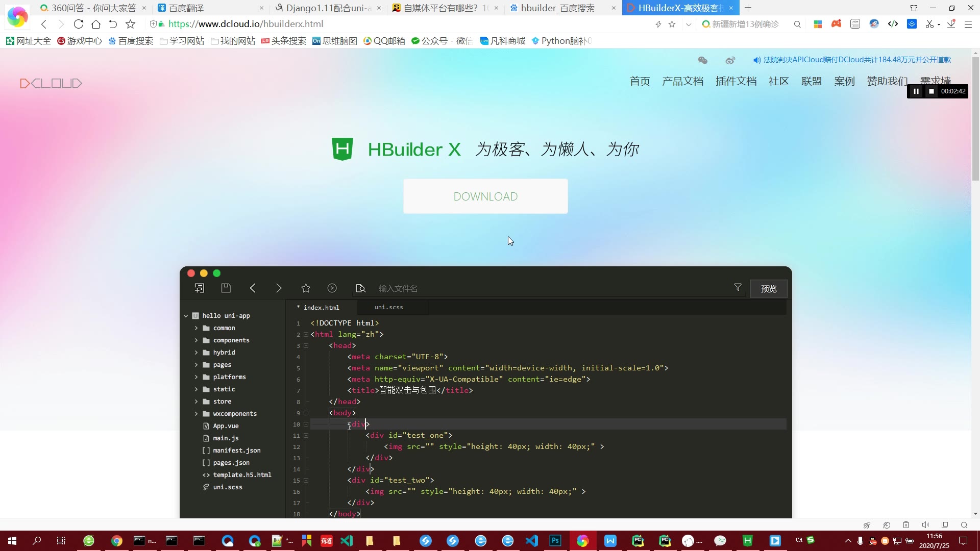Go to browser home page icon
980x551 pixels.
[x=95, y=24]
